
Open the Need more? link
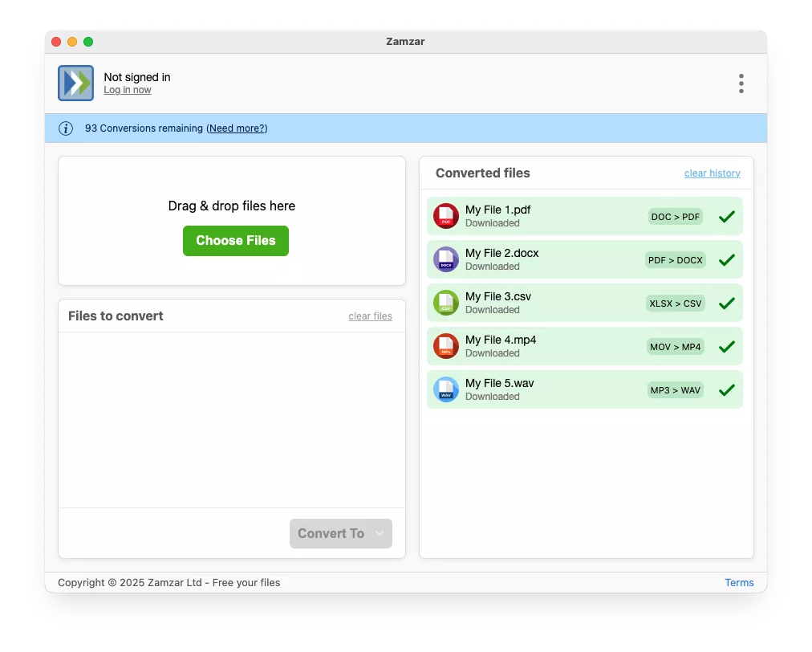pos(238,128)
